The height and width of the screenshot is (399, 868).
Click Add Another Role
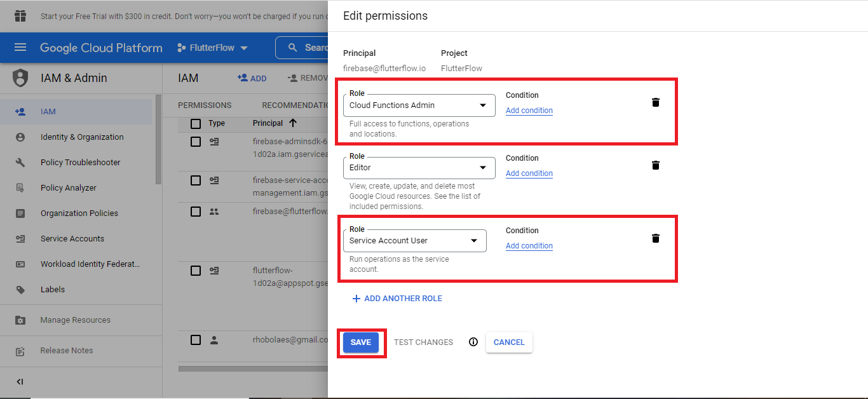point(397,299)
